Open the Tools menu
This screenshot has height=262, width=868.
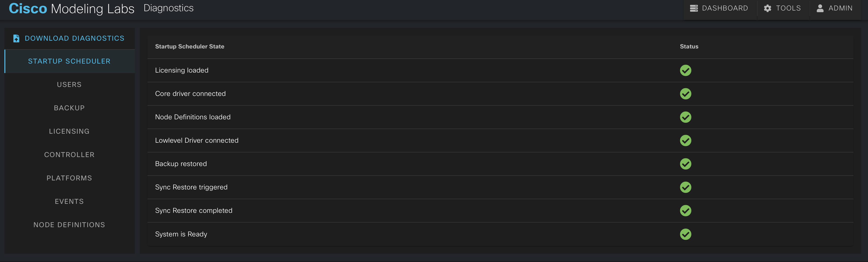coord(782,8)
